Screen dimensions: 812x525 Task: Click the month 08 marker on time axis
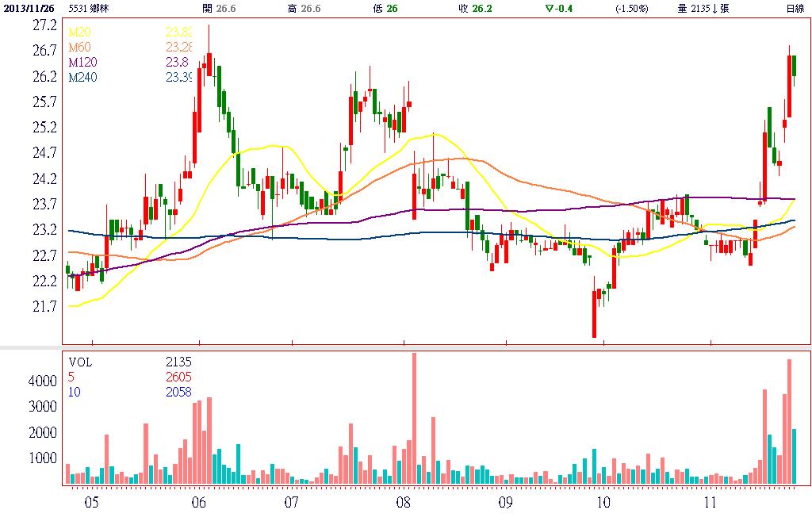[403, 503]
